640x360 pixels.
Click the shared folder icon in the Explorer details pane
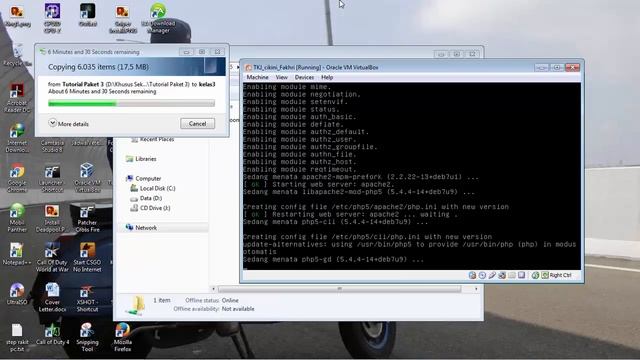click(x=136, y=305)
